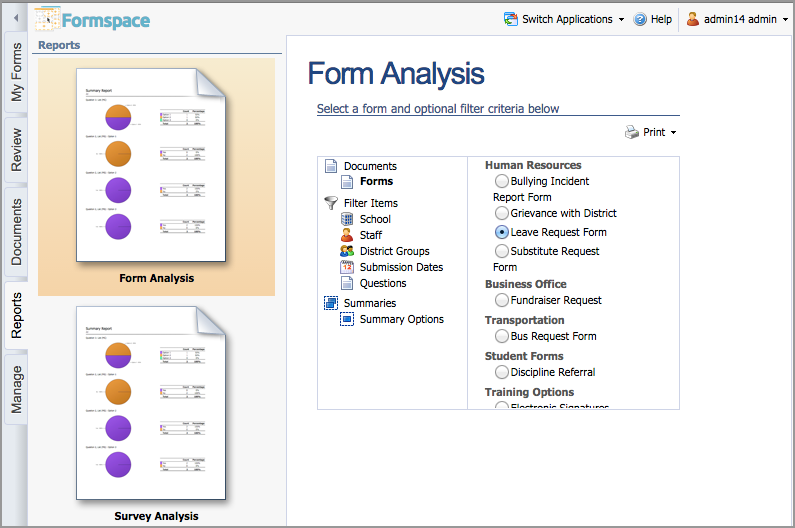Image resolution: width=795 pixels, height=528 pixels.
Task: Switch to the My Forms tab
Action: pyautogui.click(x=16, y=72)
